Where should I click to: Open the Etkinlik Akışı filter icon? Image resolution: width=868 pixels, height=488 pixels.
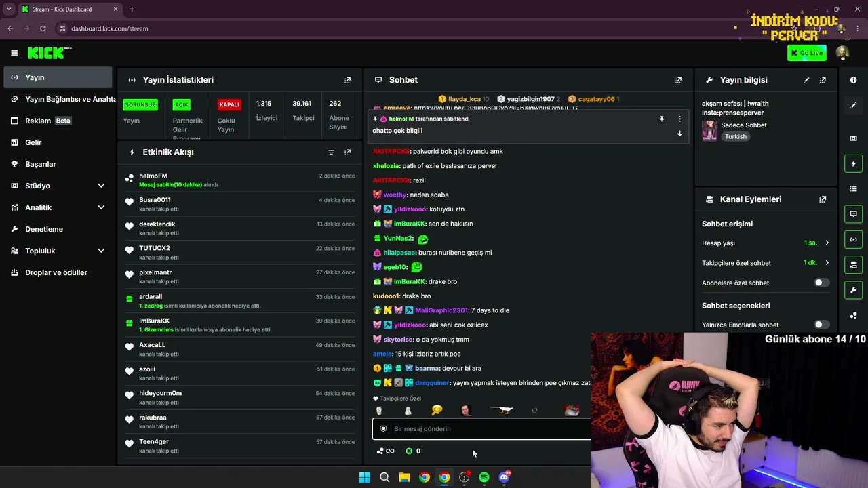331,152
